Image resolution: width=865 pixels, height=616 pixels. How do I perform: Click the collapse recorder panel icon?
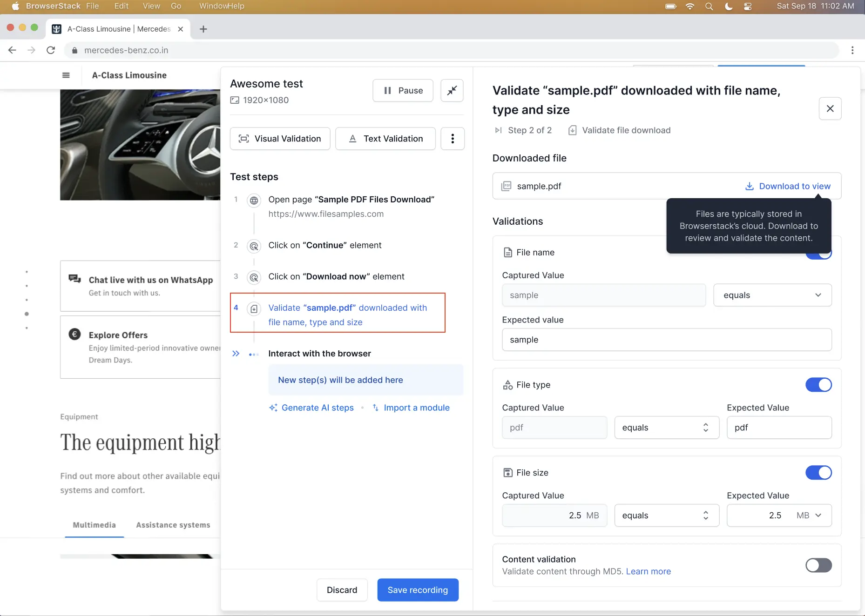[452, 91]
